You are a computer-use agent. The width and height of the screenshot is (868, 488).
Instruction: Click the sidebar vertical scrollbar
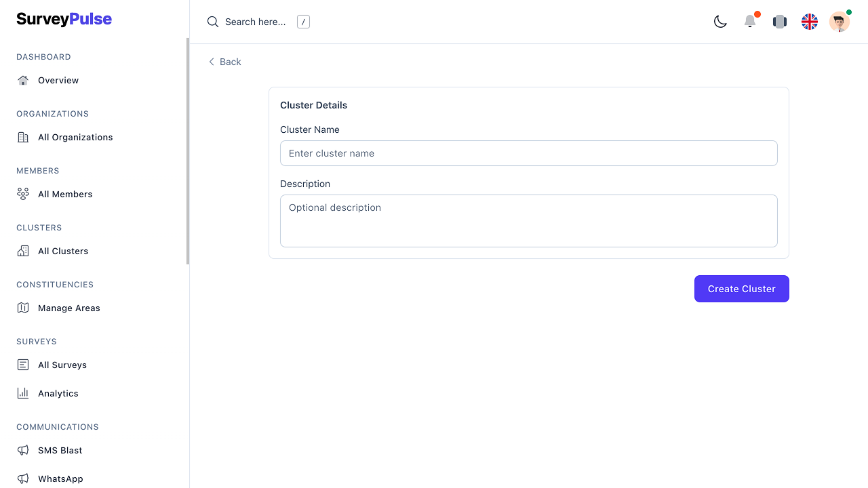pos(188,150)
